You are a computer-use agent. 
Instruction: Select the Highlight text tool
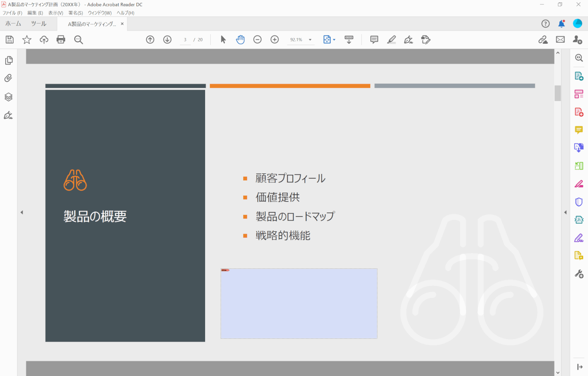(391, 39)
